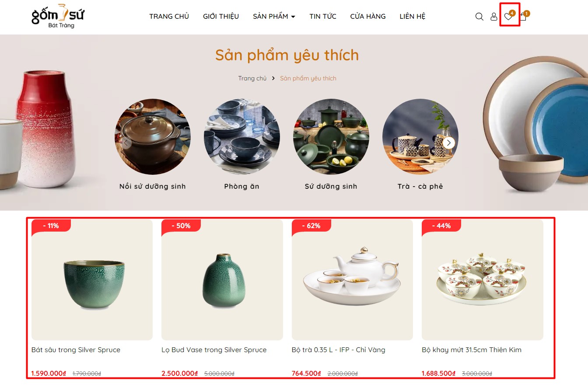Click the Trang chủ breadcrumb link
Image resolution: width=588 pixels, height=388 pixels.
(252, 78)
